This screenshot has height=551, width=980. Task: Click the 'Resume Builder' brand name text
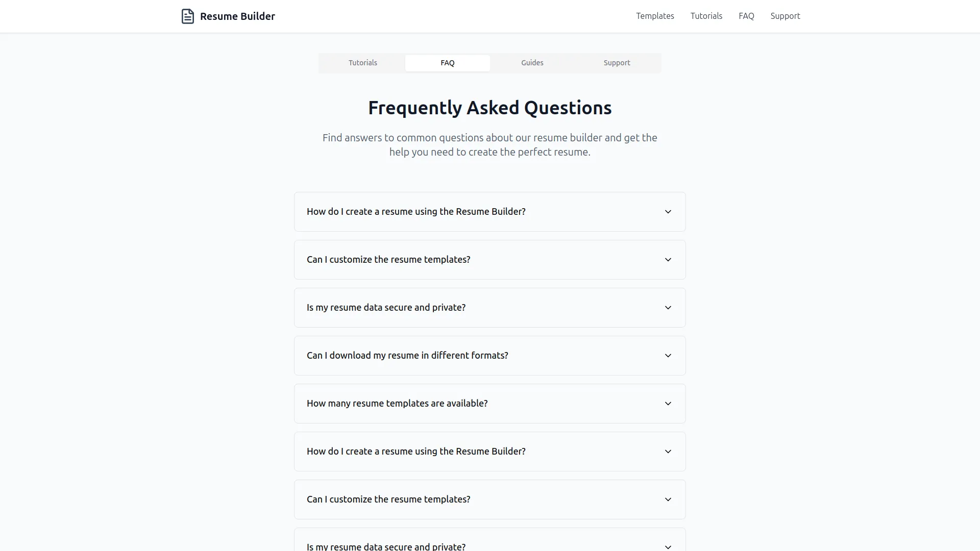237,16
